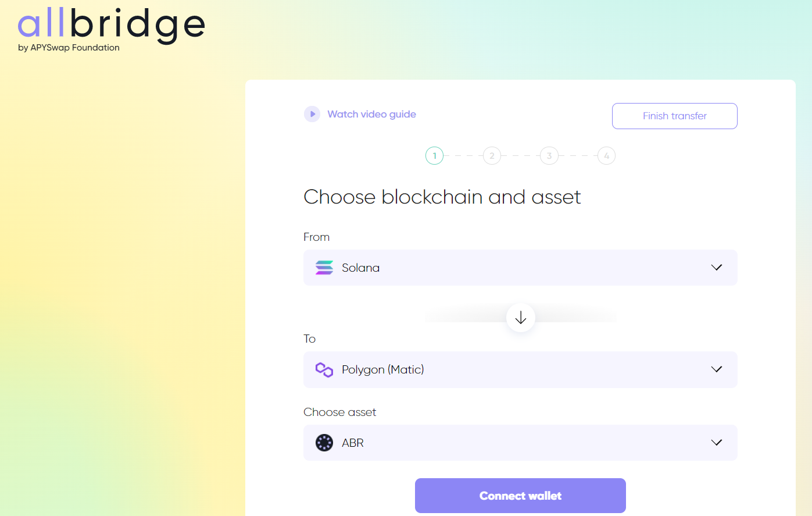
Task: Click step 3 in the progress tracker
Action: (x=549, y=155)
